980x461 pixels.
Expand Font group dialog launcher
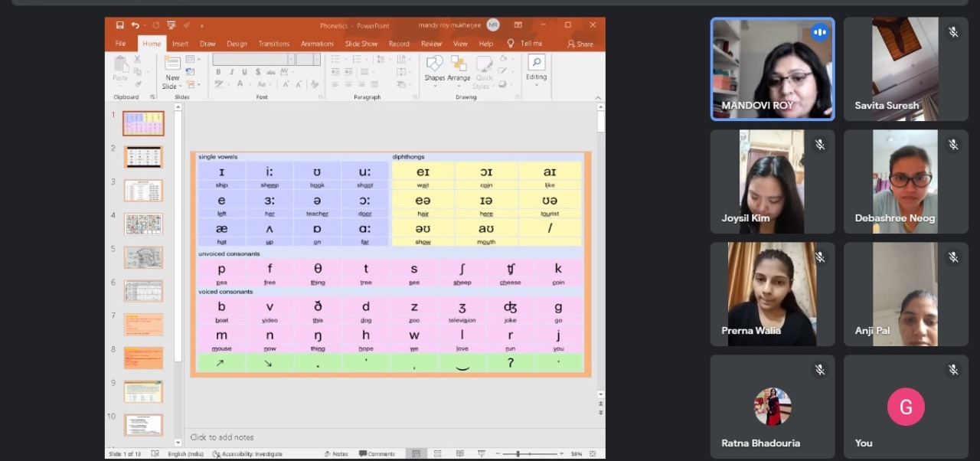click(x=322, y=97)
